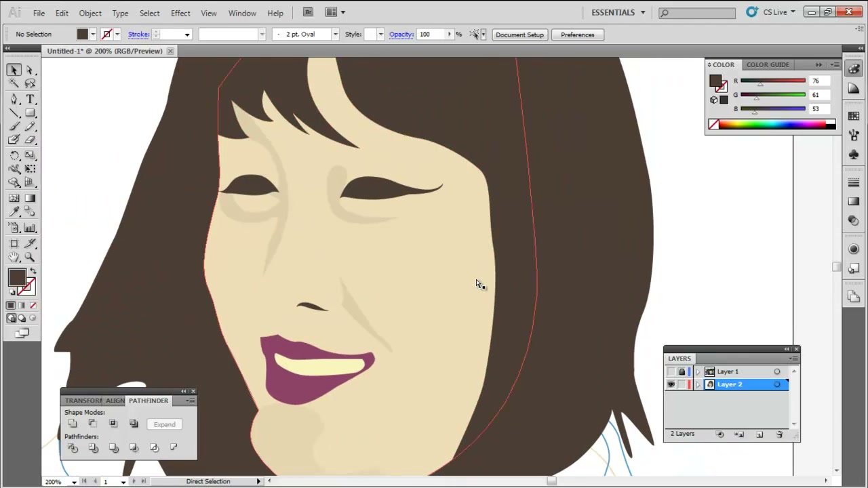Click Minus Front shape mode in Pathfinder
This screenshot has width=868, height=488.
[x=93, y=424]
